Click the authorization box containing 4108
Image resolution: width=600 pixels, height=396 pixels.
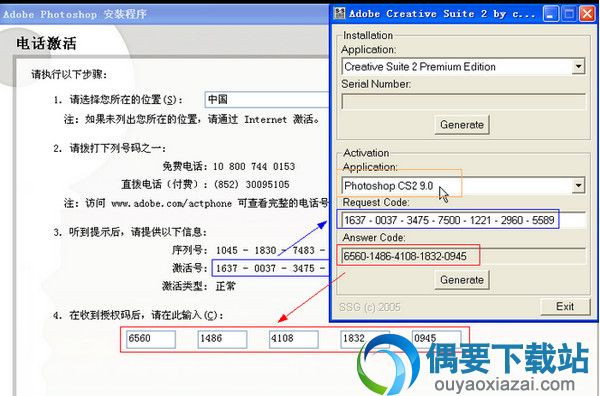294,339
